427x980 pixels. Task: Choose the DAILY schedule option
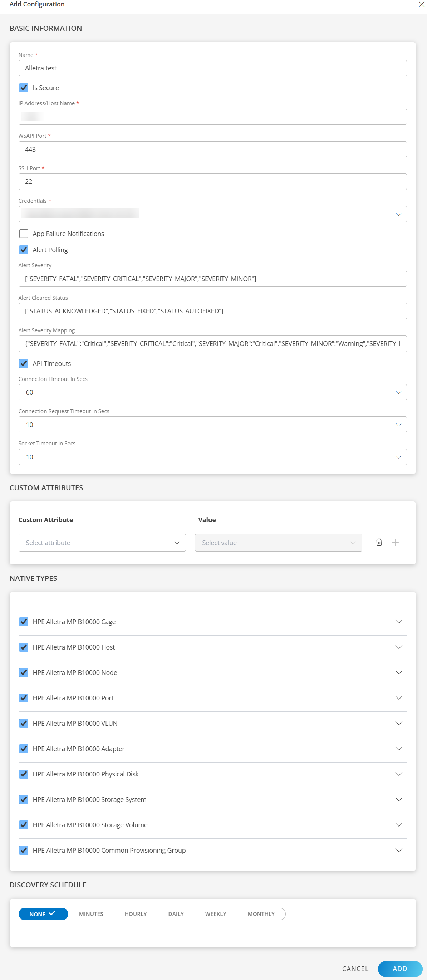click(x=176, y=914)
